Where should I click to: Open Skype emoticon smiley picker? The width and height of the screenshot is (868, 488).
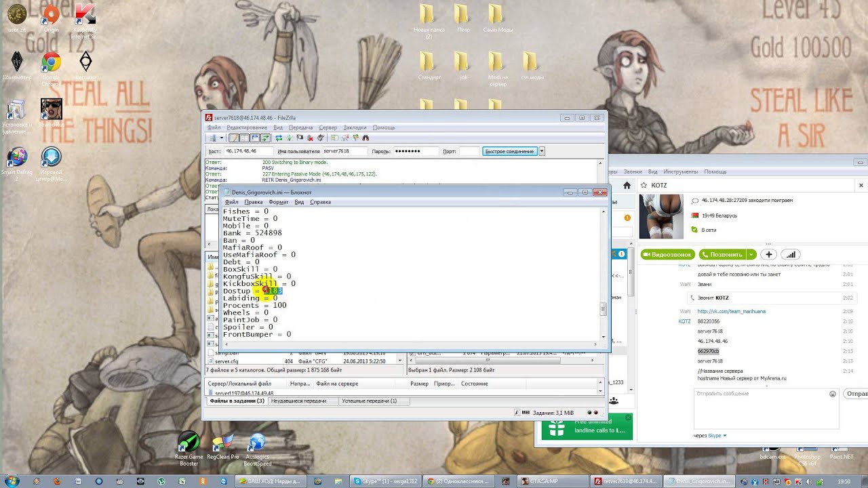click(x=832, y=394)
